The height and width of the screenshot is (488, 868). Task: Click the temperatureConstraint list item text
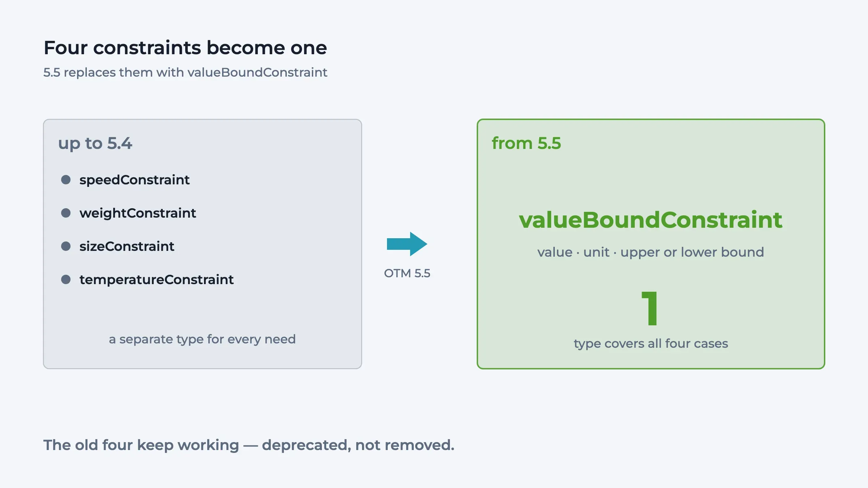[x=157, y=279]
